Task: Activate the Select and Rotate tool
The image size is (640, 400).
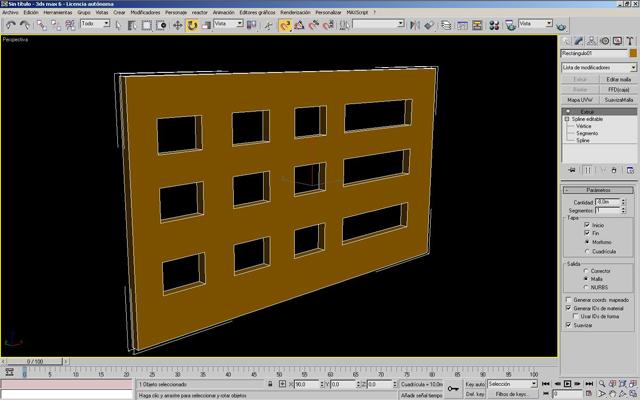Action: click(192, 25)
